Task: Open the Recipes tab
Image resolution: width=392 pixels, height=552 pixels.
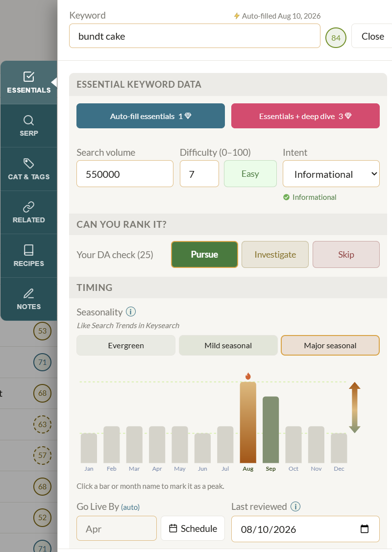Action: 28,256
